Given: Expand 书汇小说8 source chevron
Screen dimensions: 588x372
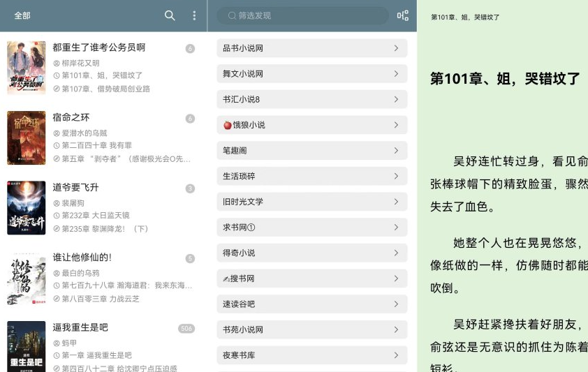Looking at the screenshot, I should (396, 99).
